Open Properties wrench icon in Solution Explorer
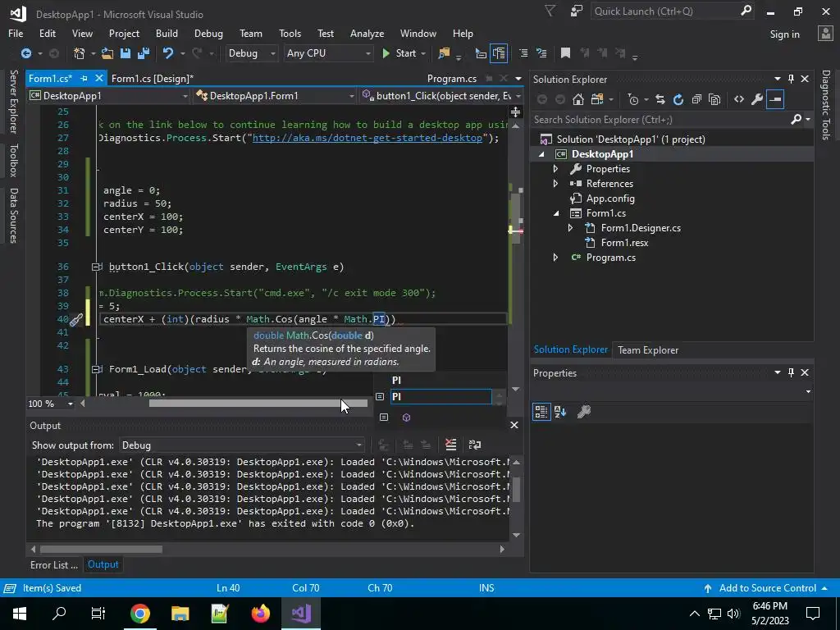Image resolution: width=840 pixels, height=630 pixels. 757,99
